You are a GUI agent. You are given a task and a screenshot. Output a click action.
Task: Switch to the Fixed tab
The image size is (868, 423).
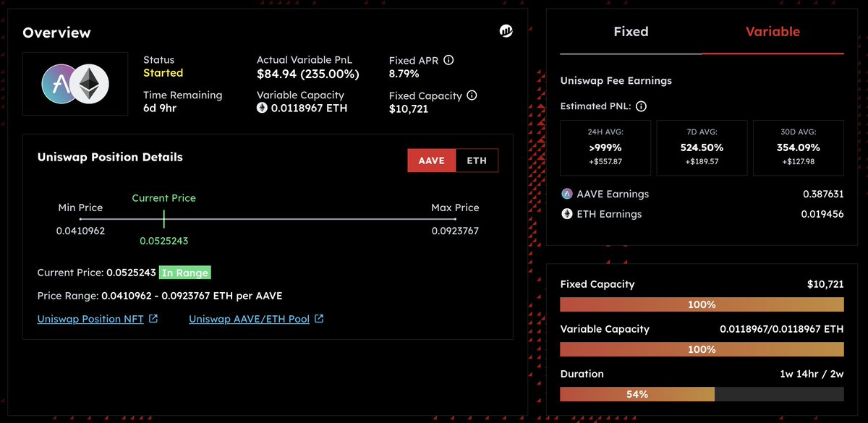pos(631,32)
